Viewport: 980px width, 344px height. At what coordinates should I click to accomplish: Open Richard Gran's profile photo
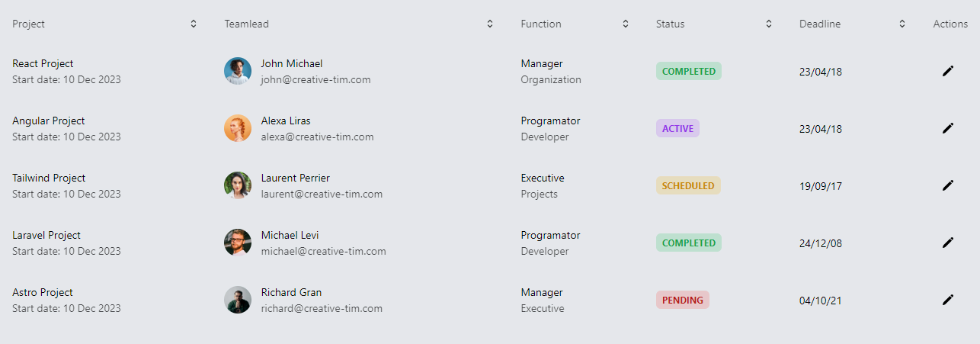coord(238,300)
